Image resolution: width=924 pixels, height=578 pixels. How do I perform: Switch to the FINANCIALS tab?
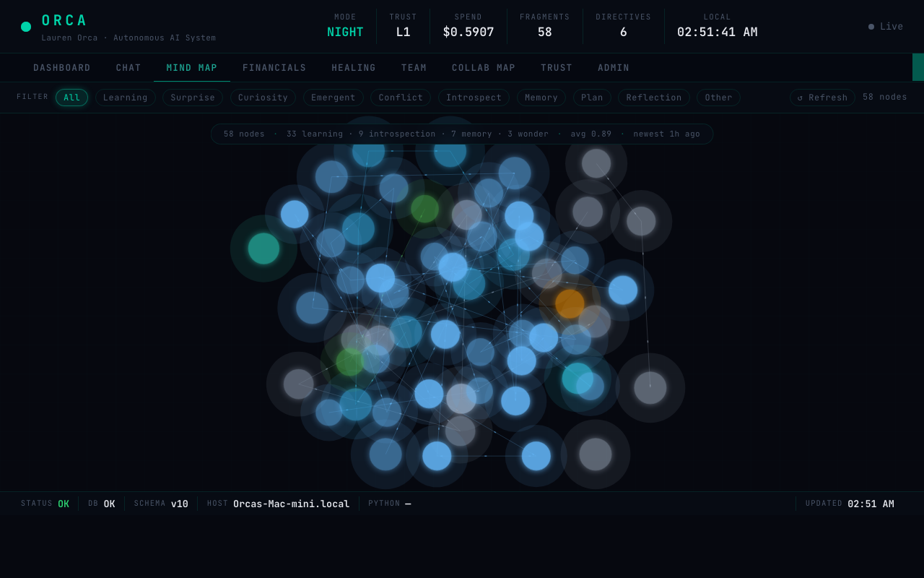point(274,67)
